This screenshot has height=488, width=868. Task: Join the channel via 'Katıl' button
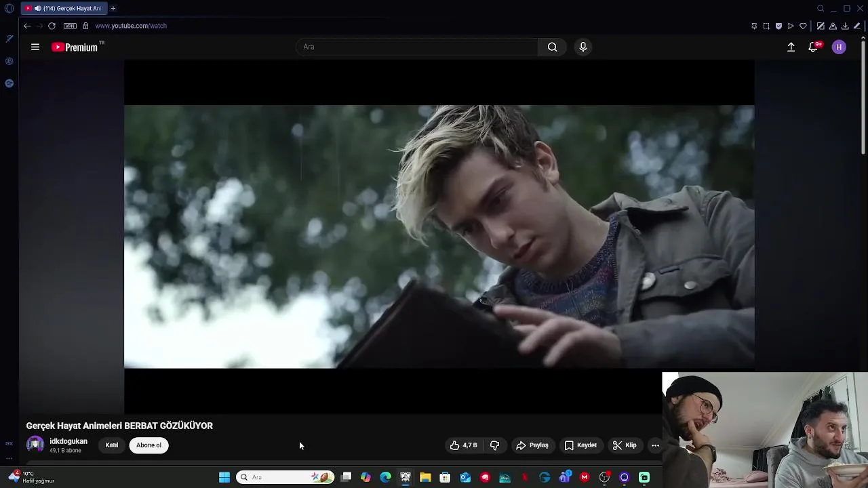coord(112,445)
